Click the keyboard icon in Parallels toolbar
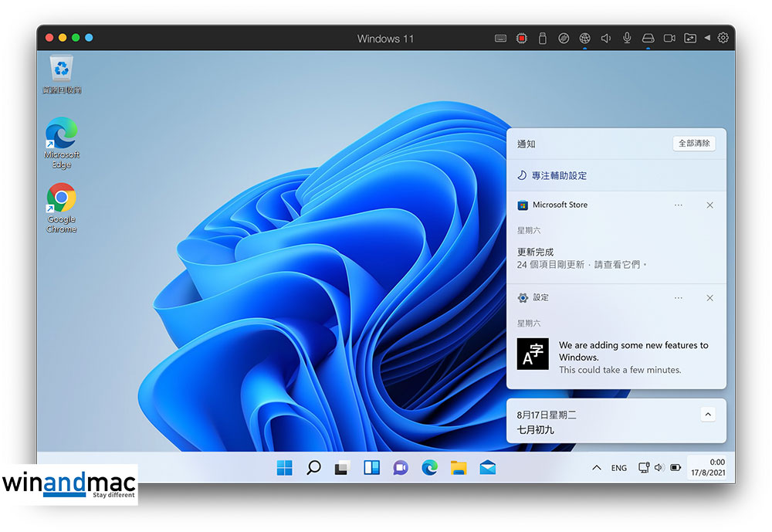This screenshot has height=532, width=772. [x=500, y=38]
